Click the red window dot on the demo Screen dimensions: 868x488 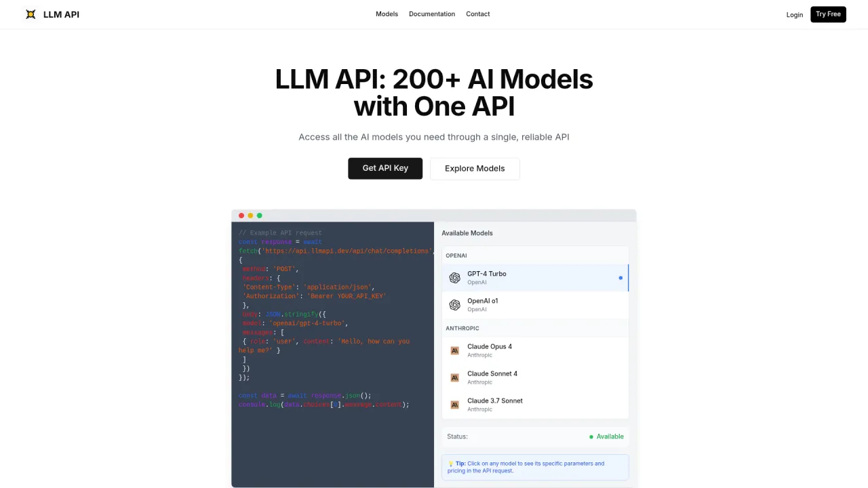click(241, 216)
